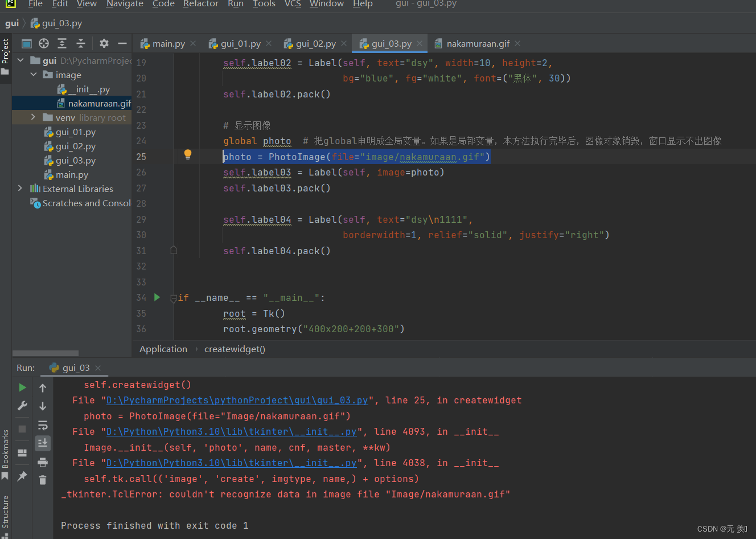Open the VCS menu

pos(293,4)
